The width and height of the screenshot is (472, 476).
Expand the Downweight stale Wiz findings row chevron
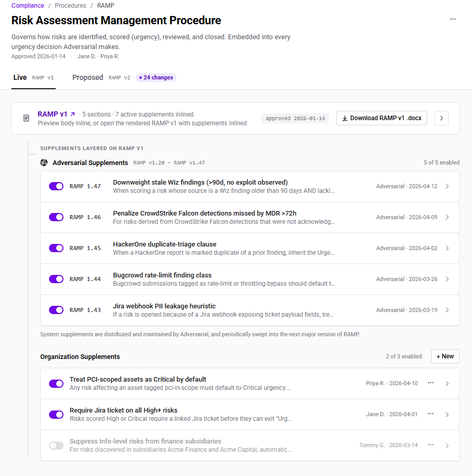point(447,186)
